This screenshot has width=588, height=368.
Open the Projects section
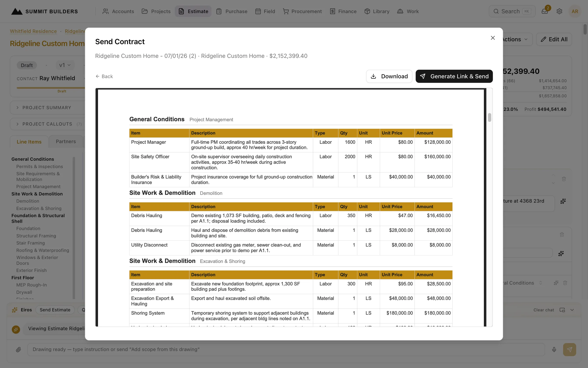coord(156,11)
